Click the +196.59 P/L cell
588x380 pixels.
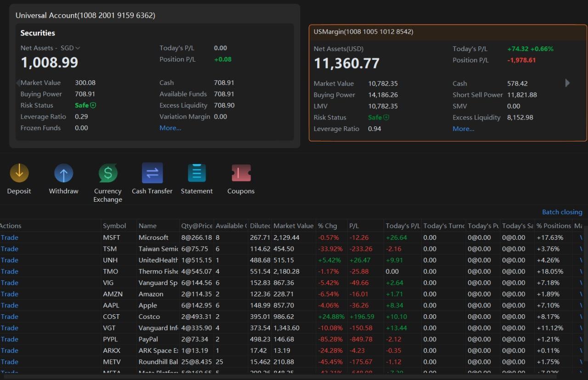coord(362,317)
